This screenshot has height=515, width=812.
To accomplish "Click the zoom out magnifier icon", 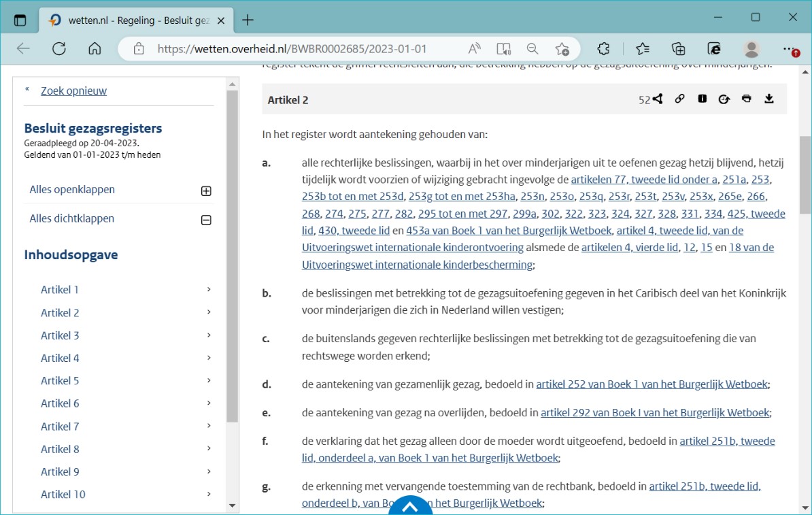I will coord(532,49).
